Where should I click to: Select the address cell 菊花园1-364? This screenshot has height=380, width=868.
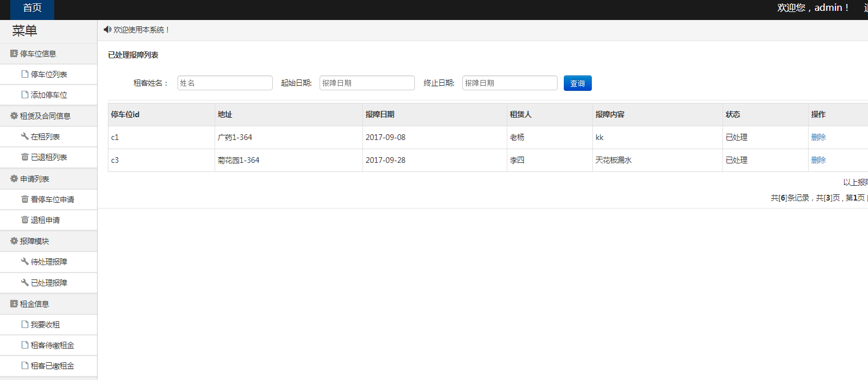click(289, 160)
